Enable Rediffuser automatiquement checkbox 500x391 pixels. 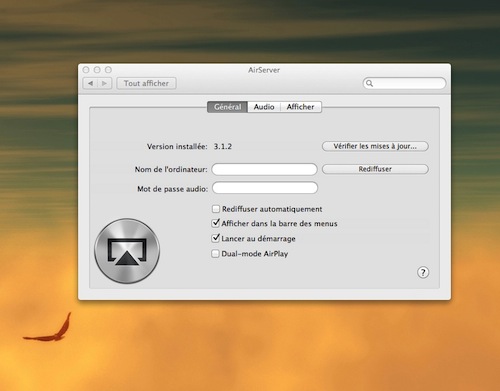click(216, 209)
